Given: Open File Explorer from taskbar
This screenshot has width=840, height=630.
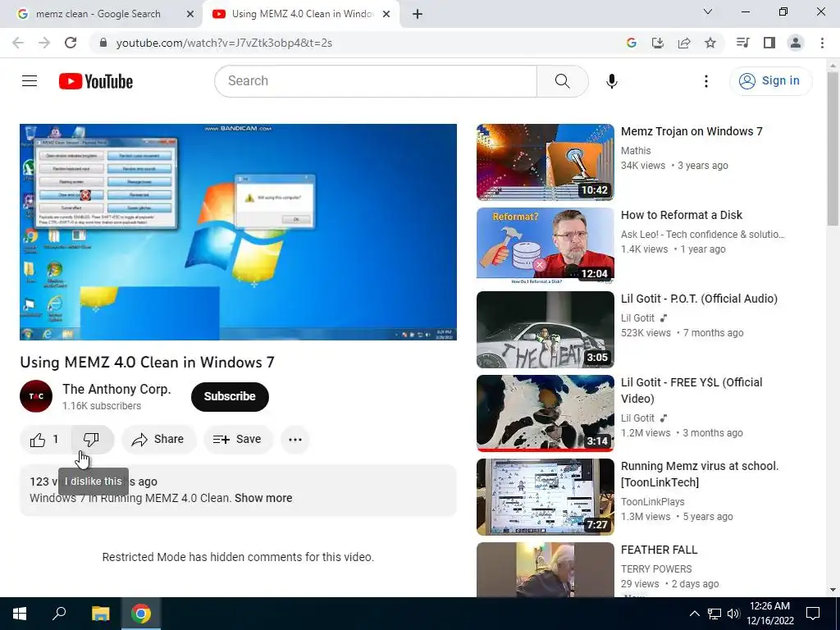Looking at the screenshot, I should [x=100, y=614].
